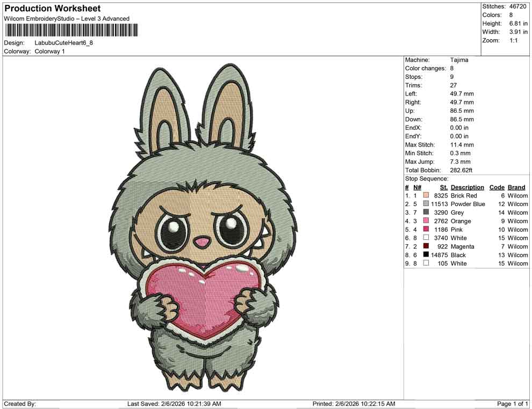This screenshot has height=409, width=532.
Task: Click stitch count 14875 in Black row
Action: [440, 255]
